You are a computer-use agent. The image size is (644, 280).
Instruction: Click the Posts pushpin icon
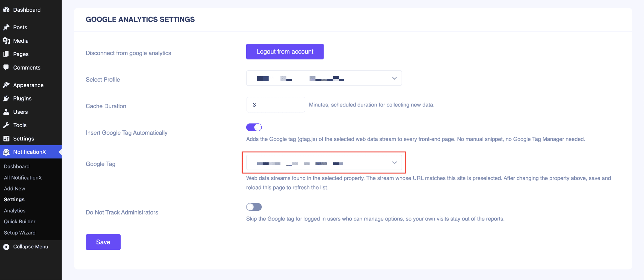tap(6, 27)
